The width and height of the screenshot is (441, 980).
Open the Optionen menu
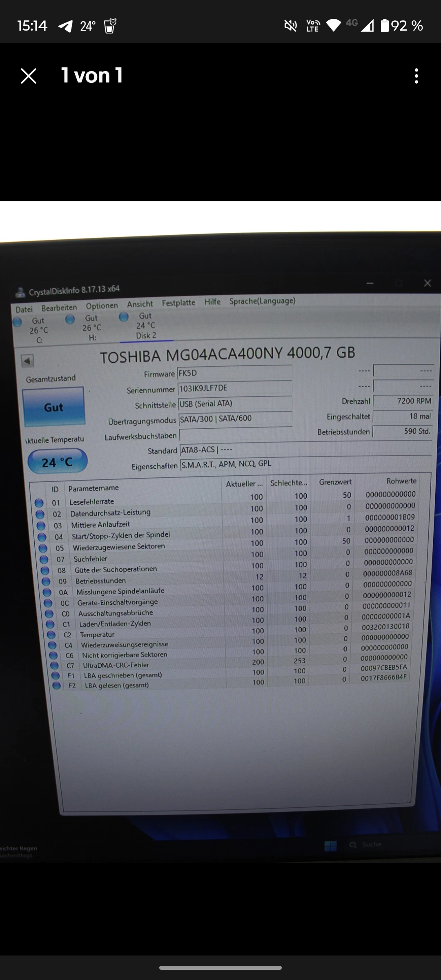(102, 306)
